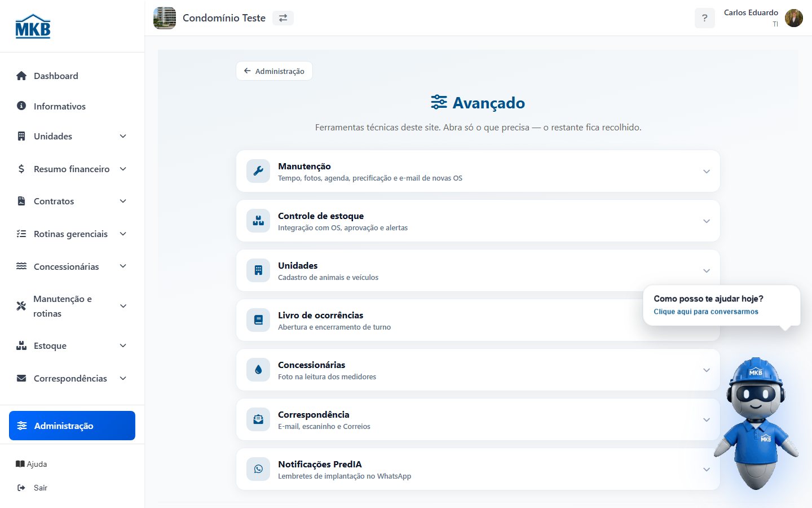Viewport: 812px width, 508px height.
Task: Click the Dashboard home icon
Action: point(21,76)
